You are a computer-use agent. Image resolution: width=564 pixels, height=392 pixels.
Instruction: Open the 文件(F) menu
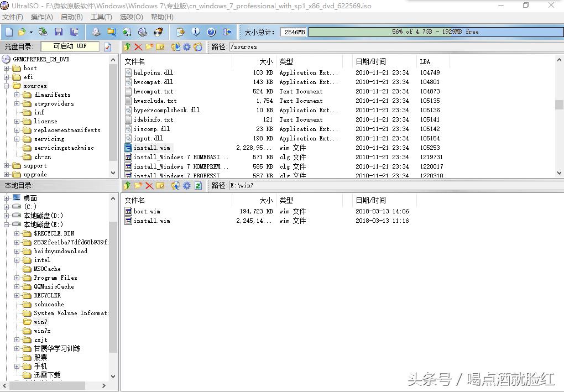12,17
